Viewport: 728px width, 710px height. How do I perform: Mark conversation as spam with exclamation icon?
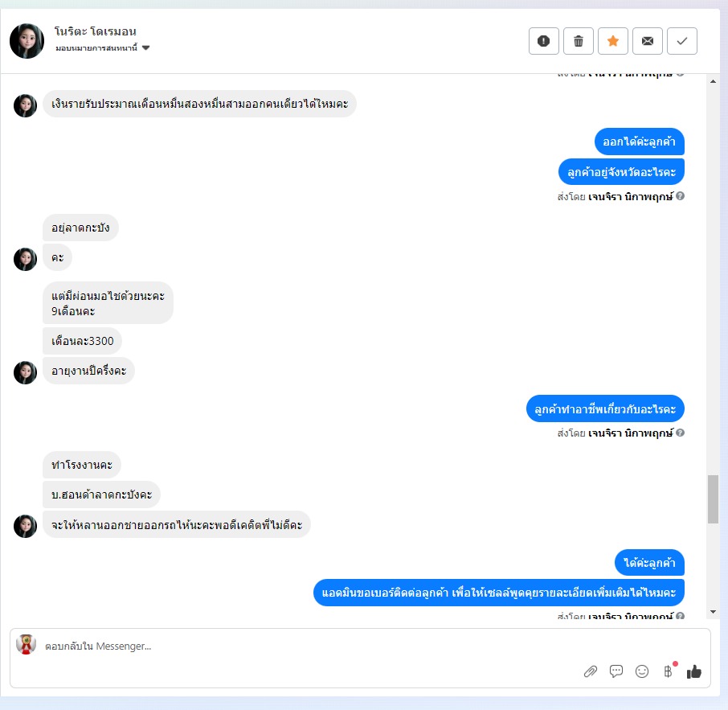click(x=544, y=41)
